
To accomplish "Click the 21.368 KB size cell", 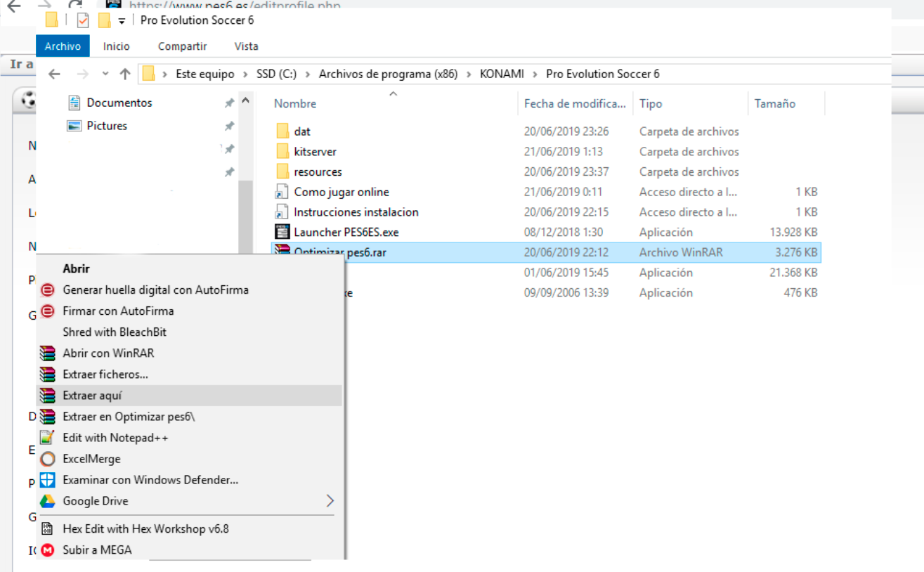I will click(x=793, y=273).
